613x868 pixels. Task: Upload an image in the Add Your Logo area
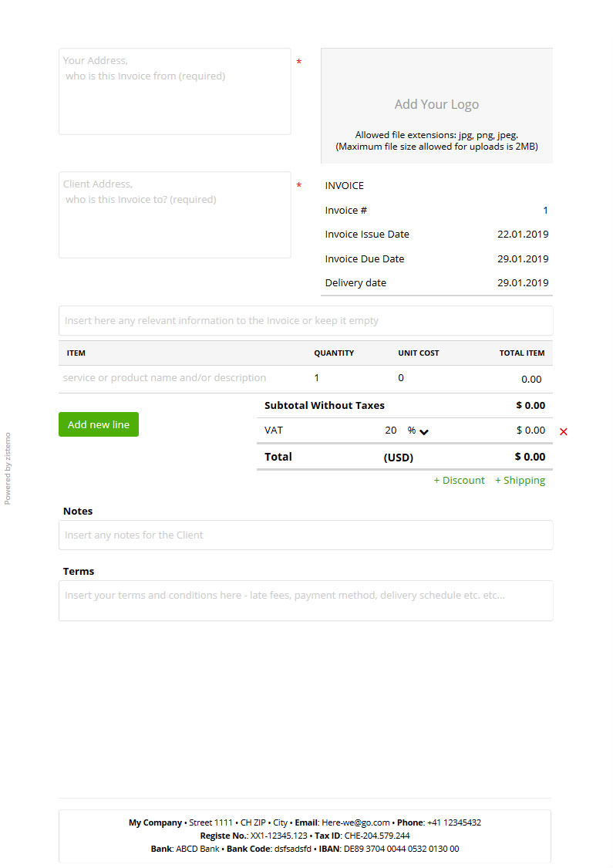[436, 106]
